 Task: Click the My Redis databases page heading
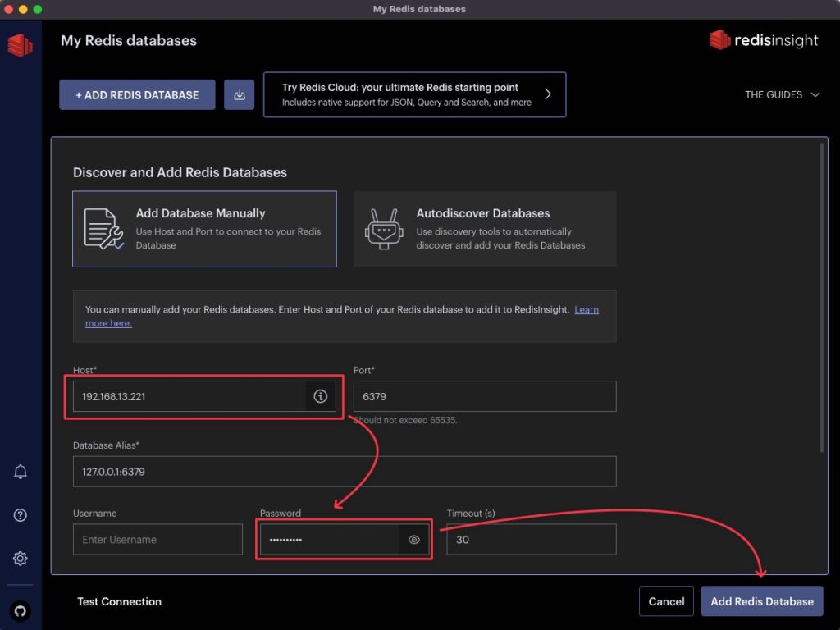pyautogui.click(x=129, y=41)
